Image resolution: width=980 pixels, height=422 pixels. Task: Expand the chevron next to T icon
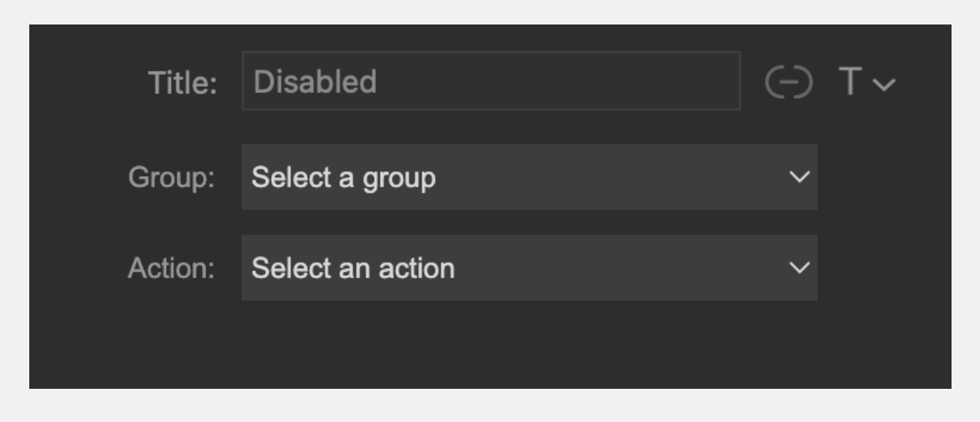885,84
